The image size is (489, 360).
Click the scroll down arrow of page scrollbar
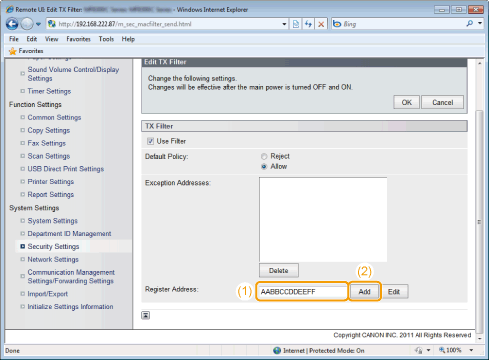[x=479, y=338]
